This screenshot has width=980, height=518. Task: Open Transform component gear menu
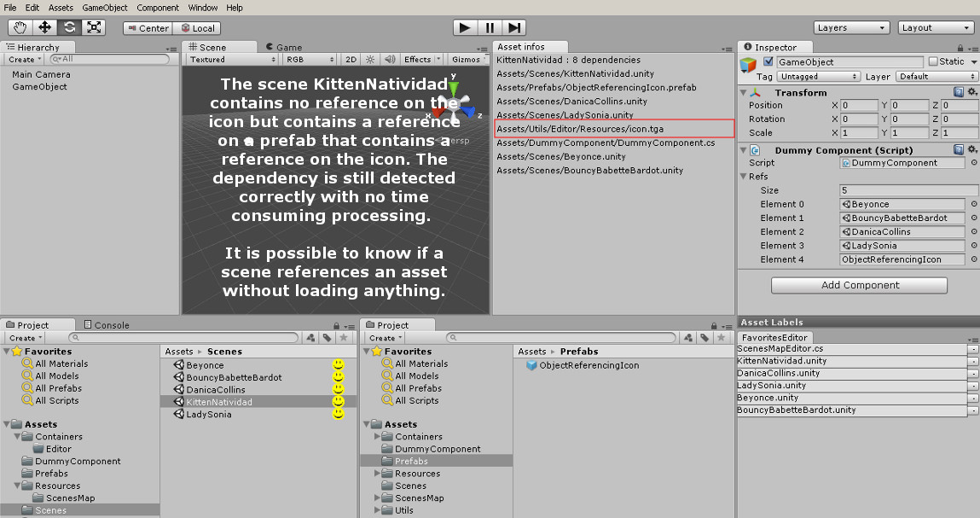pos(972,92)
